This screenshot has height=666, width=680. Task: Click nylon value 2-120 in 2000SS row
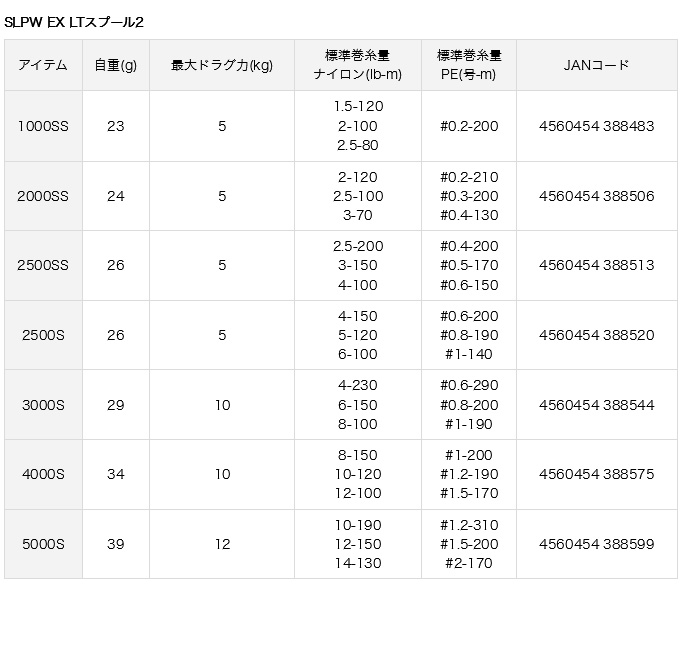pos(358,177)
